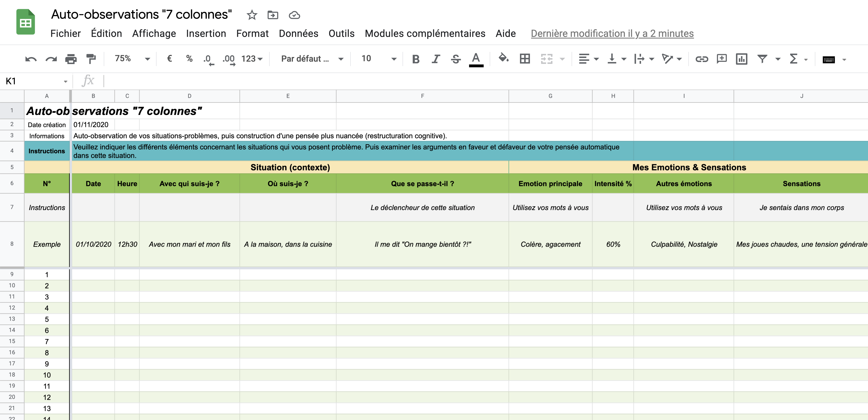Print the spreadsheet with printer icon
The image size is (868, 420).
71,59
